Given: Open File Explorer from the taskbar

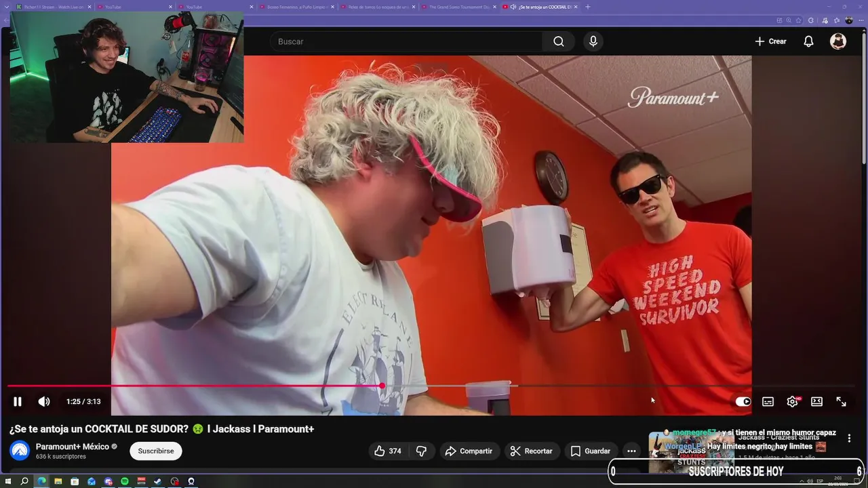Looking at the screenshot, I should tap(58, 481).
